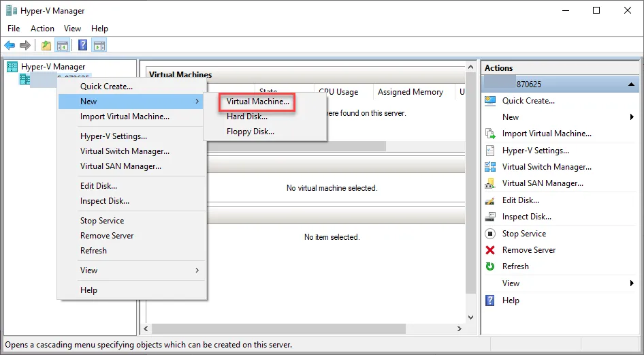The image size is (644, 355).
Task: Click the Inspect Disk icon in Actions pane
Action: (490, 217)
